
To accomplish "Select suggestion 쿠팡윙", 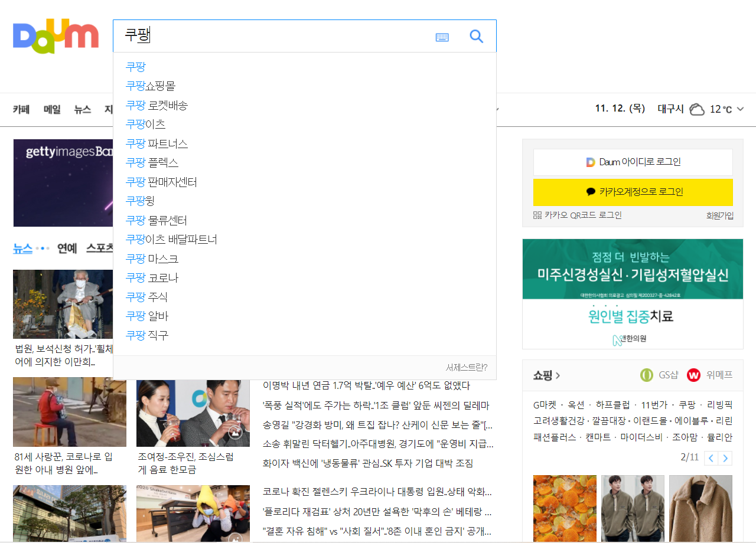I will (140, 201).
